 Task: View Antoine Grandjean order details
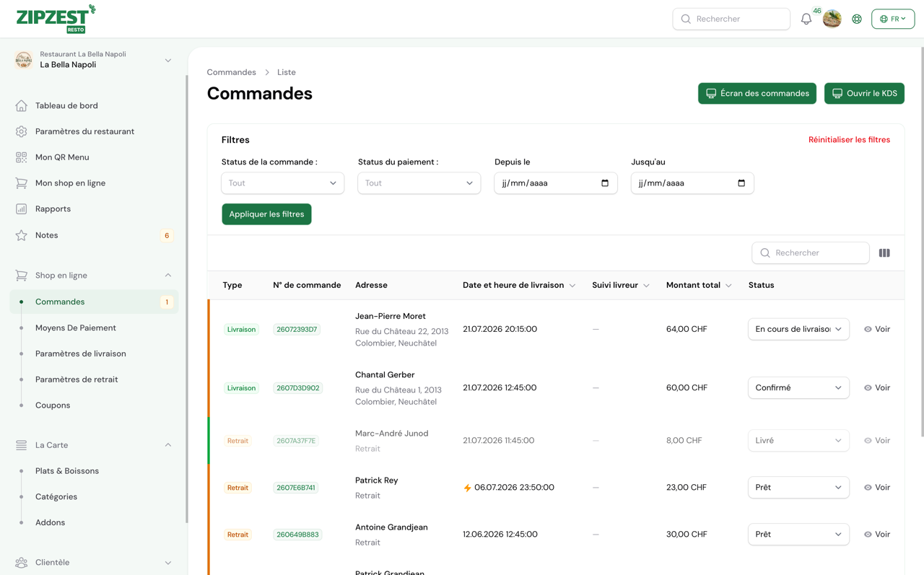click(x=877, y=535)
